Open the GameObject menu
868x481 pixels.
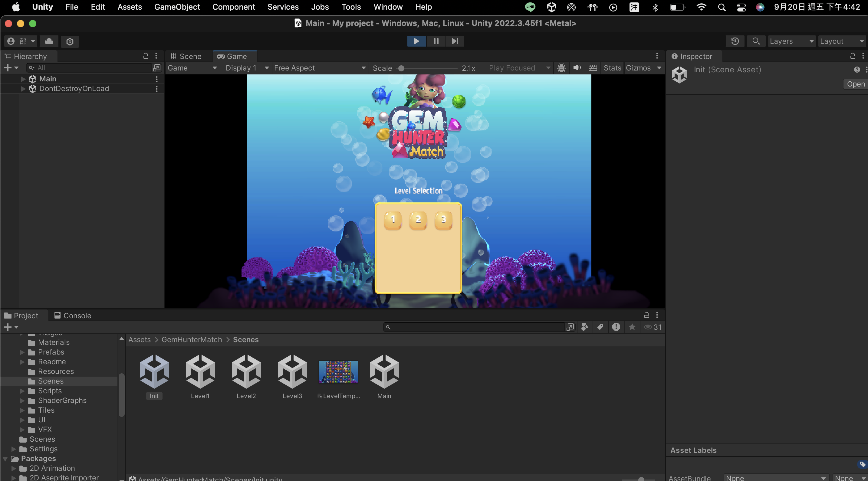[x=177, y=7]
